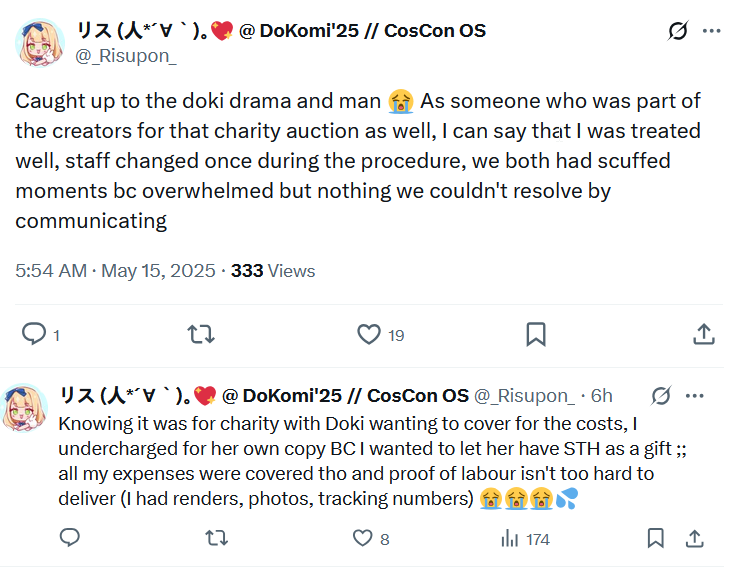Screen dimensions: 739x581
Task: Click the 6h timestamp on reply
Action: tap(602, 396)
